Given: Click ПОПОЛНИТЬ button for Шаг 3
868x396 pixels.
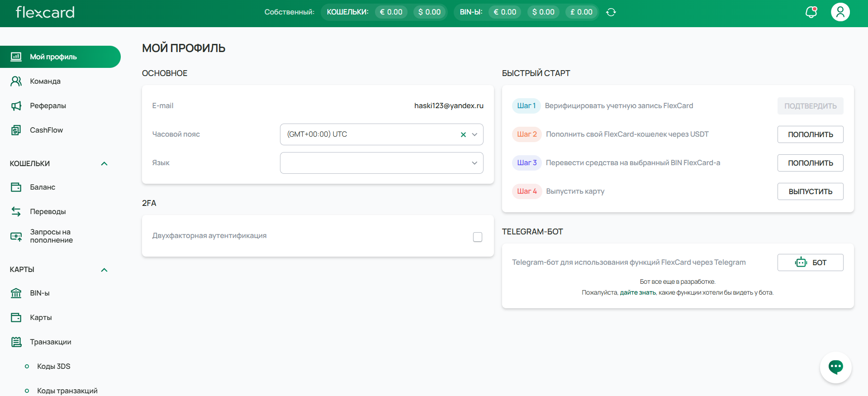Looking at the screenshot, I should tap(810, 163).
